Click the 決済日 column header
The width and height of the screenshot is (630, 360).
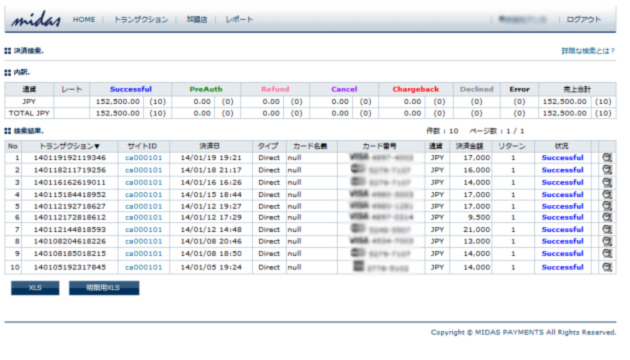[x=210, y=146]
